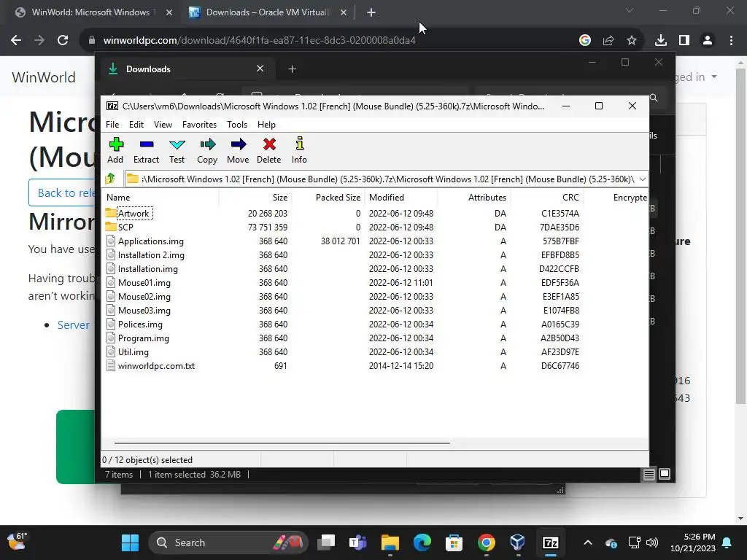Select the Artwork folder
The width and height of the screenshot is (747, 560).
[x=134, y=214]
